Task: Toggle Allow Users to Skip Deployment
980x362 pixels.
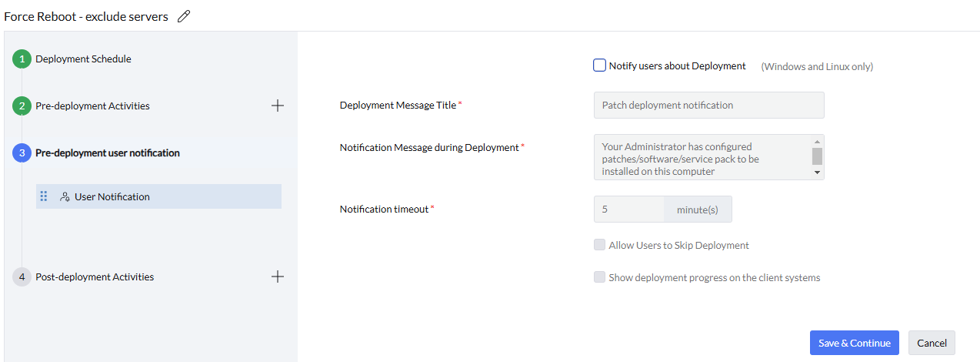Action: (x=600, y=245)
